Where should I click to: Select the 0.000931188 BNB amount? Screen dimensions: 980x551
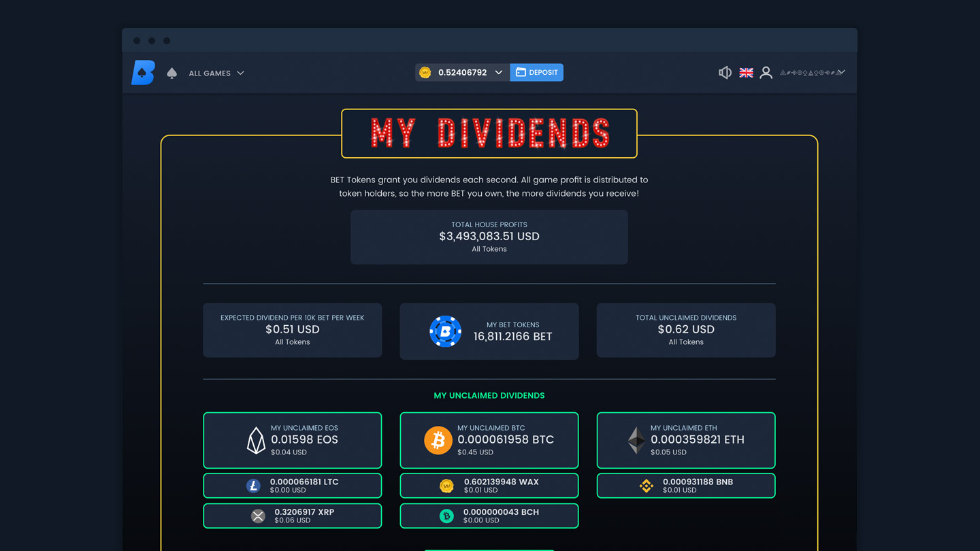pyautogui.click(x=698, y=482)
